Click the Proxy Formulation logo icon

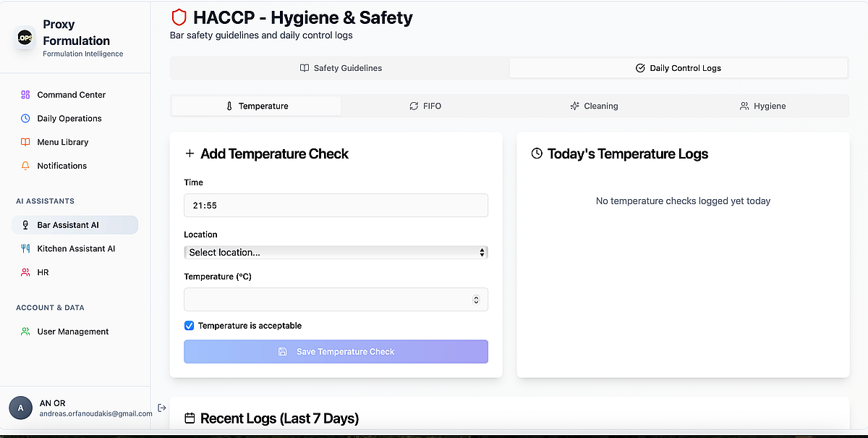pyautogui.click(x=25, y=38)
